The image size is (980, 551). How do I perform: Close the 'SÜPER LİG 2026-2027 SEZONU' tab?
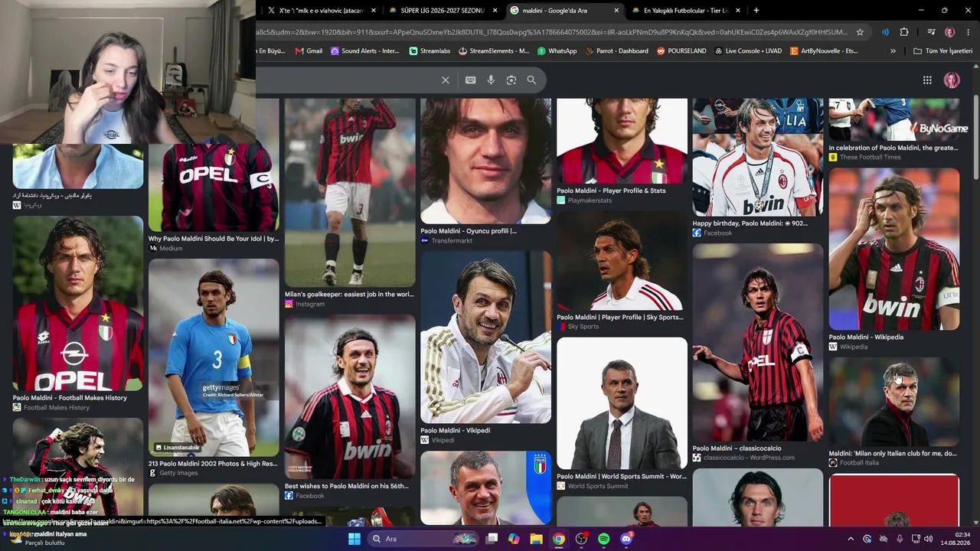click(x=495, y=11)
